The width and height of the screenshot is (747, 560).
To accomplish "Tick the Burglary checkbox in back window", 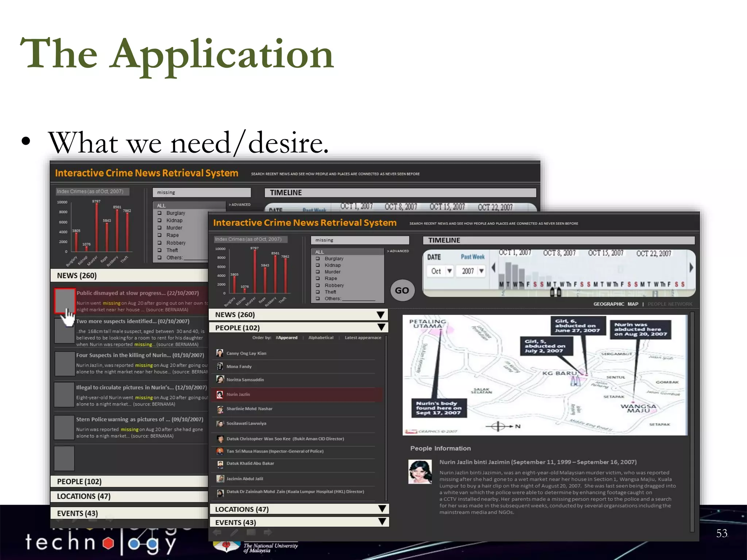I will (159, 213).
